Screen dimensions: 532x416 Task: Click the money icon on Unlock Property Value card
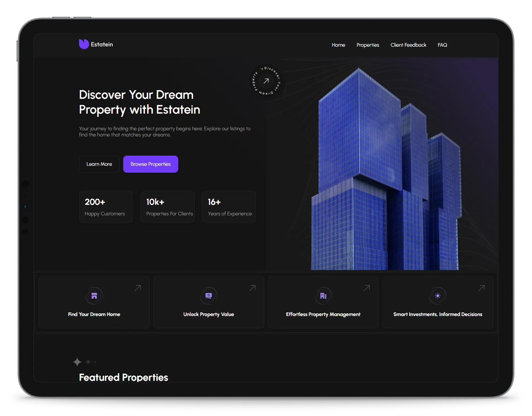pyautogui.click(x=209, y=295)
